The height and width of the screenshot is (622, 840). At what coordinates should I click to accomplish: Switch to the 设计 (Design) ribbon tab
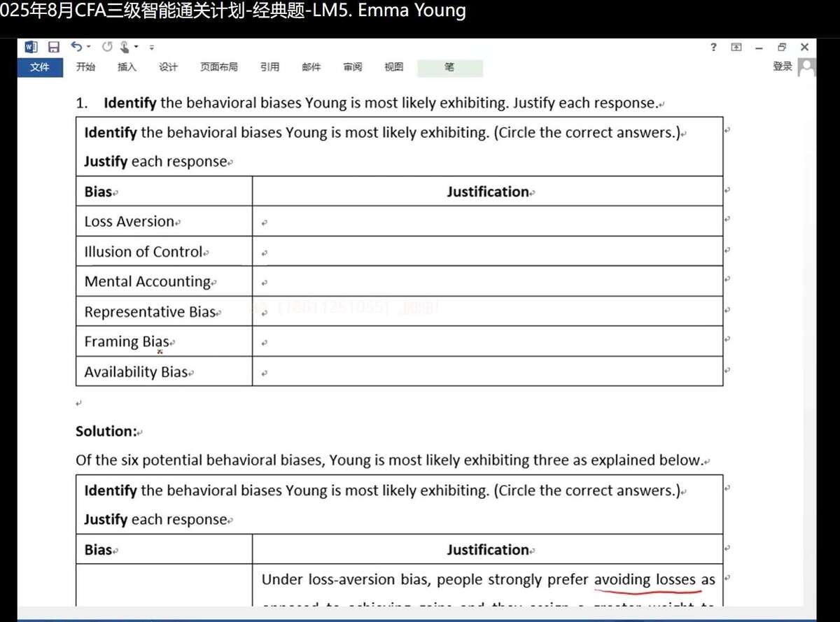click(x=168, y=67)
